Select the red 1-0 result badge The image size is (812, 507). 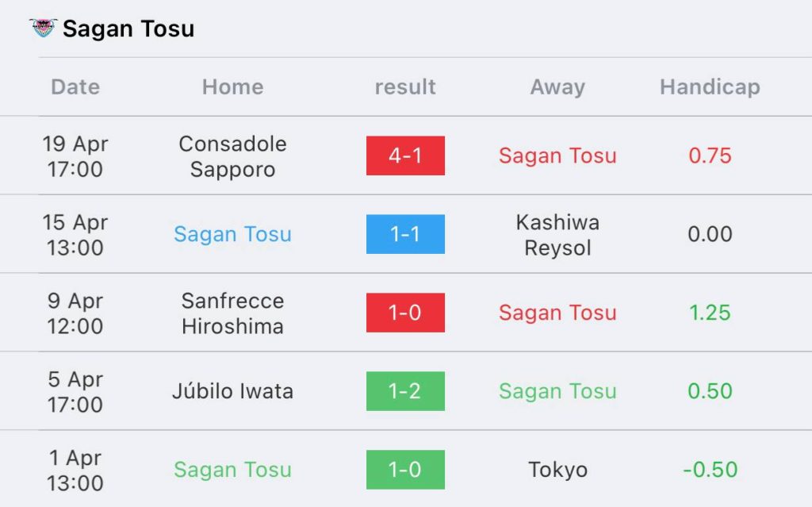(405, 313)
